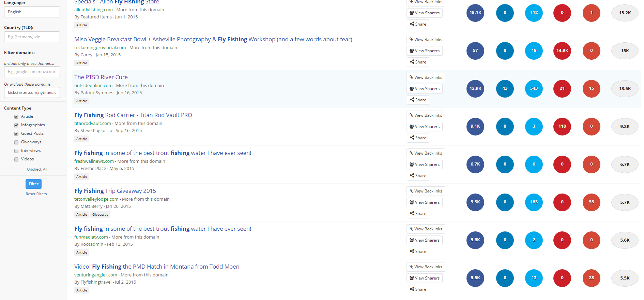View Sharers for funmediatv.com article
The width and height of the screenshot is (644, 300).
point(425,240)
